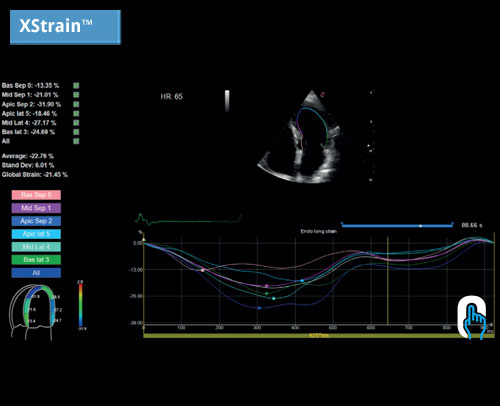Click the strain color scale bar
Screen dimensions: 500x406
point(80,304)
